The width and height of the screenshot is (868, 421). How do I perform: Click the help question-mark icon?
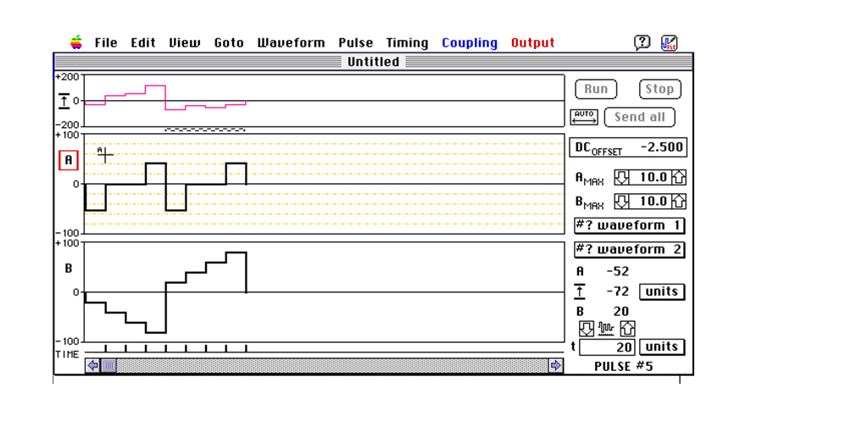click(x=643, y=42)
